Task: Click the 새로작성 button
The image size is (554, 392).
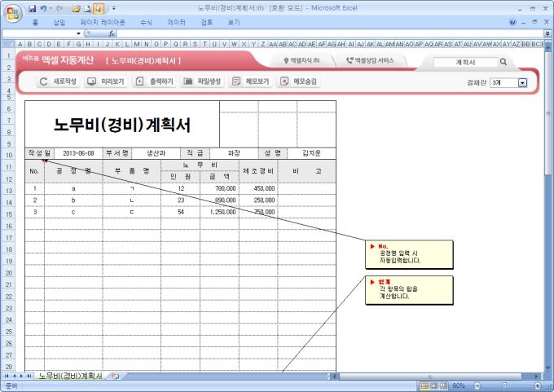Action: coord(58,81)
